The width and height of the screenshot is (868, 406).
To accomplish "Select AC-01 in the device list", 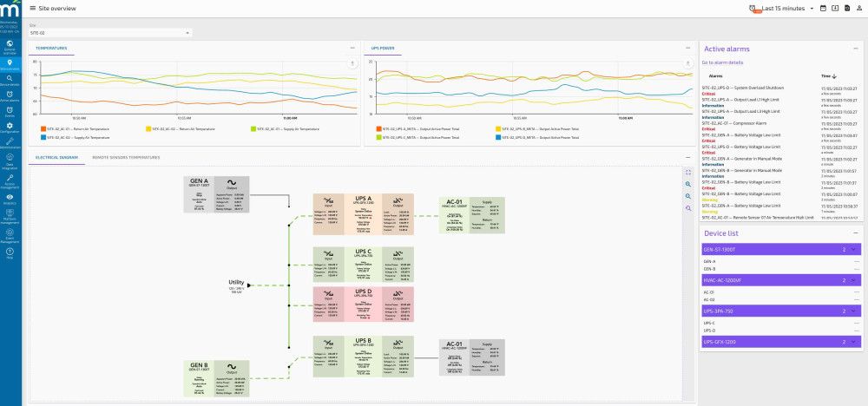I will click(709, 291).
